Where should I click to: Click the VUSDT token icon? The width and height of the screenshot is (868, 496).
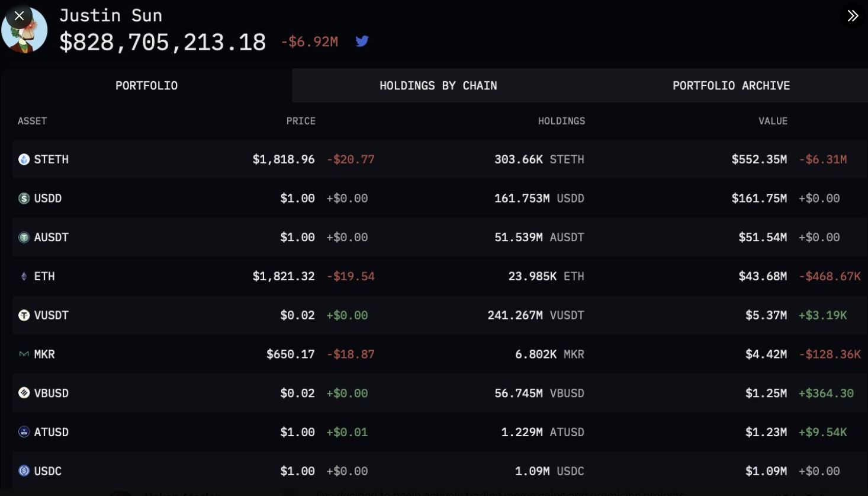[x=24, y=315]
